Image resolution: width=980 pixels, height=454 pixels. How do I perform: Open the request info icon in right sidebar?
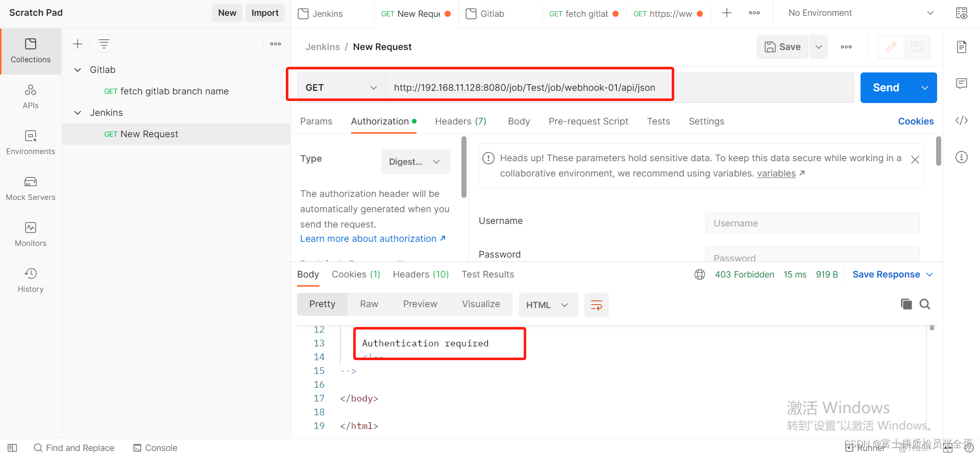click(x=962, y=157)
